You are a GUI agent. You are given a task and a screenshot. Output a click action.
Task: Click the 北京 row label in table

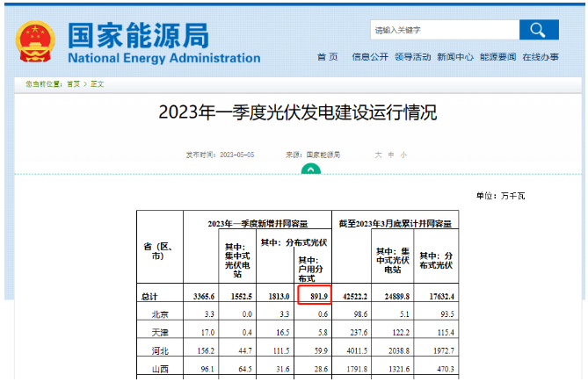click(159, 314)
